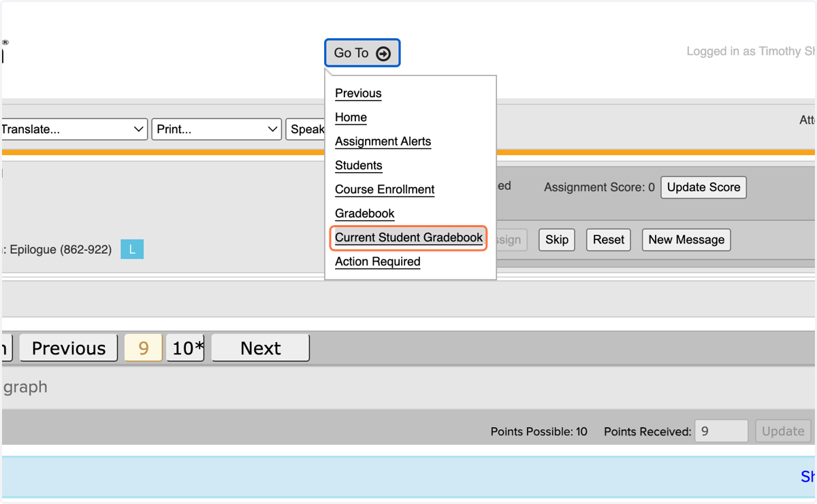This screenshot has height=504, width=817.
Task: Open Students from Go To menu
Action: point(358,165)
